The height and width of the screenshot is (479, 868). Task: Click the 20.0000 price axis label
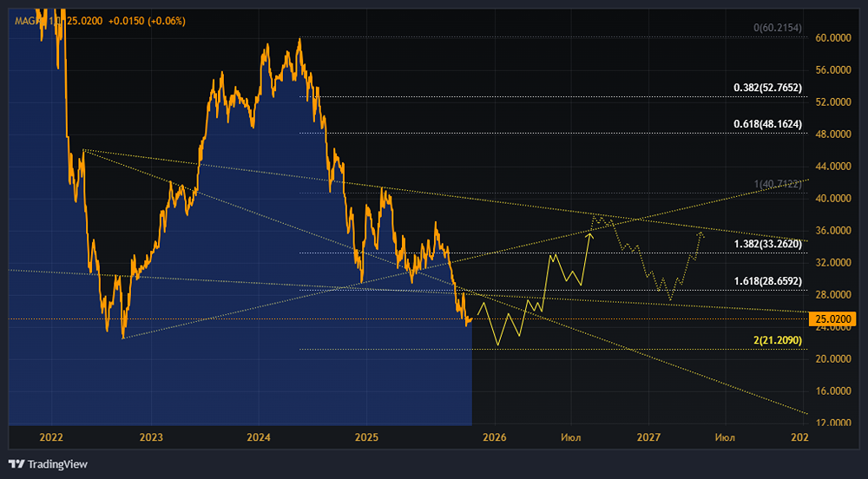pos(833,358)
